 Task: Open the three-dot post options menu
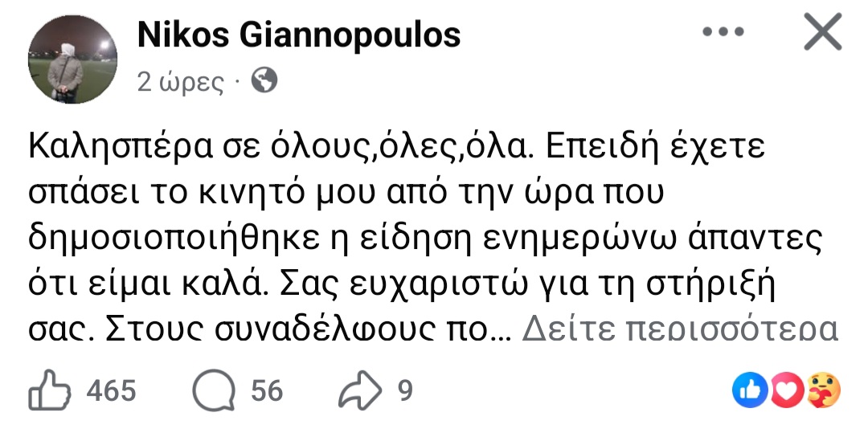[723, 34]
